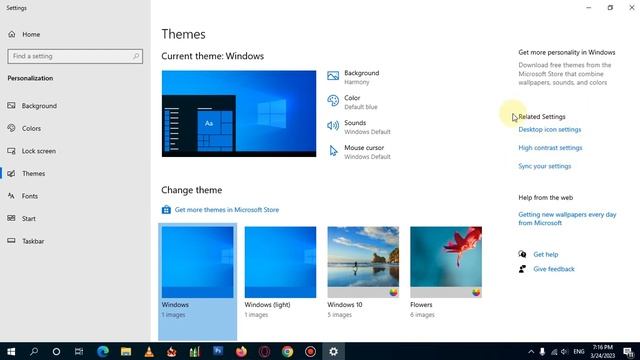This screenshot has height=360, width=640.
Task: Launch Microsoft Edge from taskbar
Action: point(103,351)
